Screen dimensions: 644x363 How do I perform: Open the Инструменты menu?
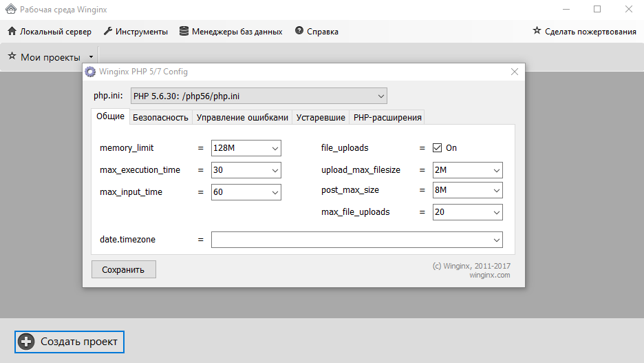(x=136, y=32)
